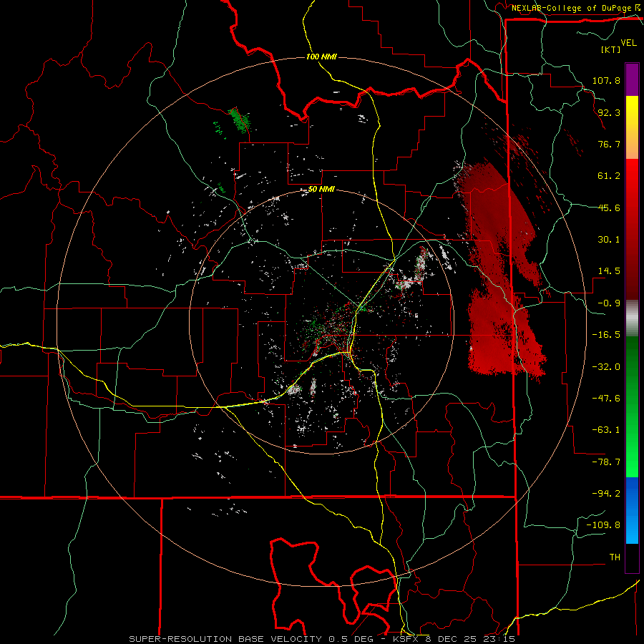Click the TH legend label
Viewport: 644px width, 644px height.
[x=615, y=557]
